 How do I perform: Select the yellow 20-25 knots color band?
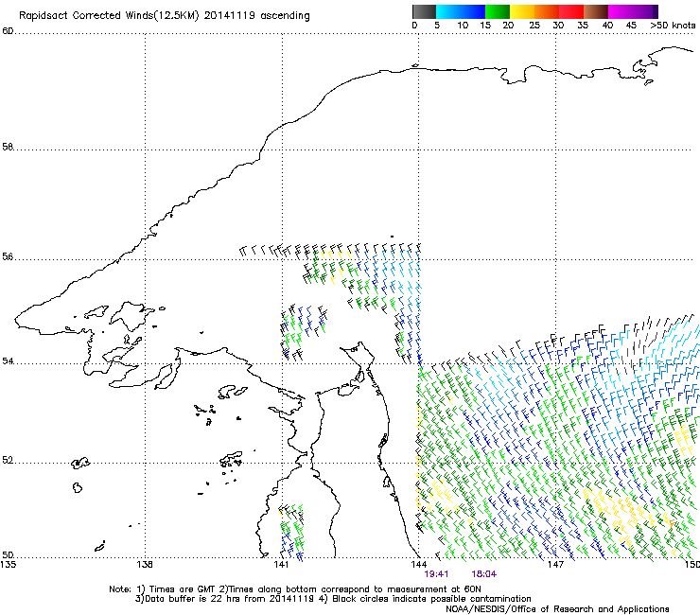pos(522,11)
